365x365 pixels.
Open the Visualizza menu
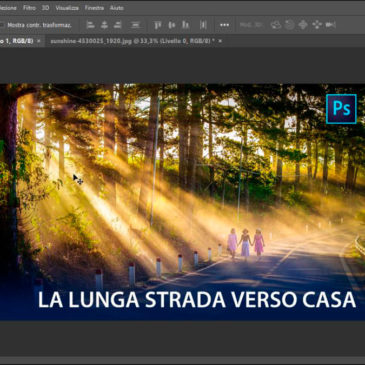pyautogui.click(x=67, y=8)
